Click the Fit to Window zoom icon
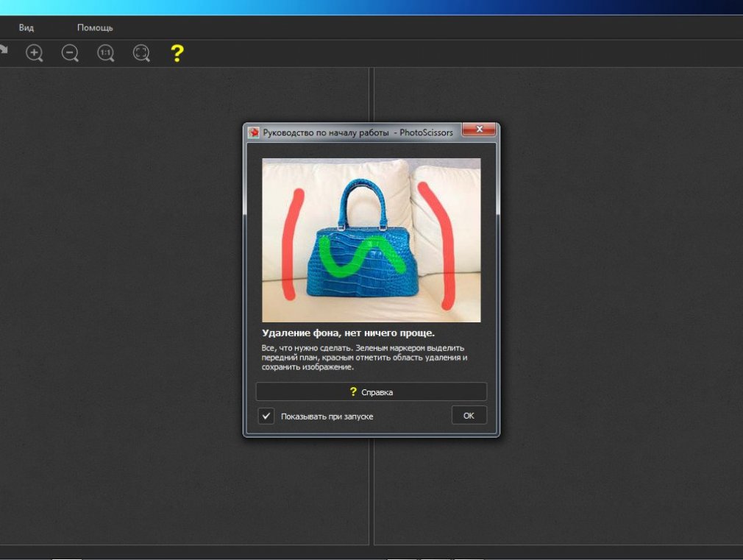 (x=141, y=53)
